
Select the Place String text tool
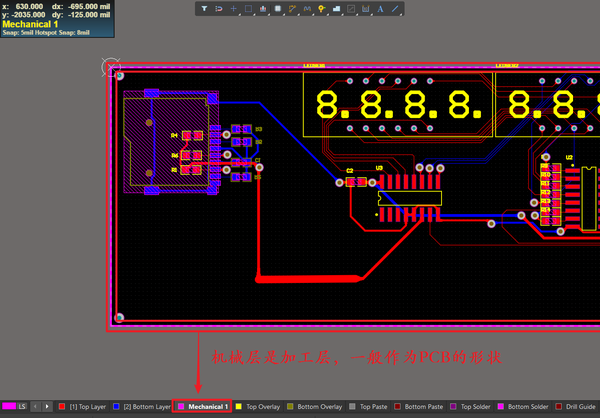pyautogui.click(x=380, y=9)
